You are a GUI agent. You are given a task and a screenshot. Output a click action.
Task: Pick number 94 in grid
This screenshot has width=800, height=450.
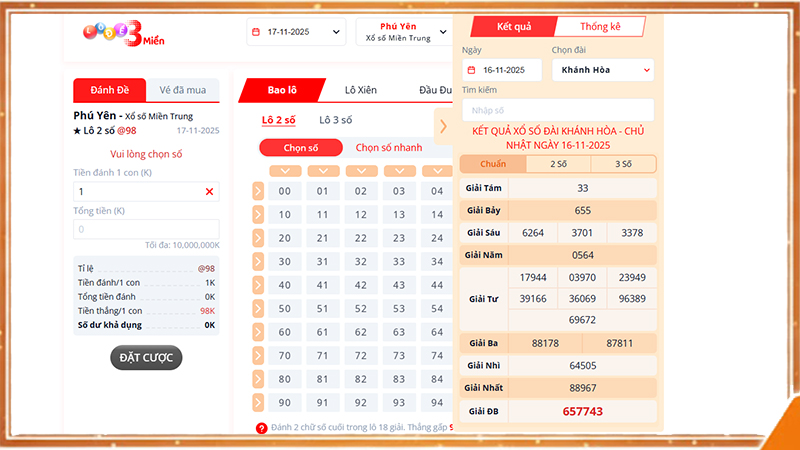tap(437, 403)
